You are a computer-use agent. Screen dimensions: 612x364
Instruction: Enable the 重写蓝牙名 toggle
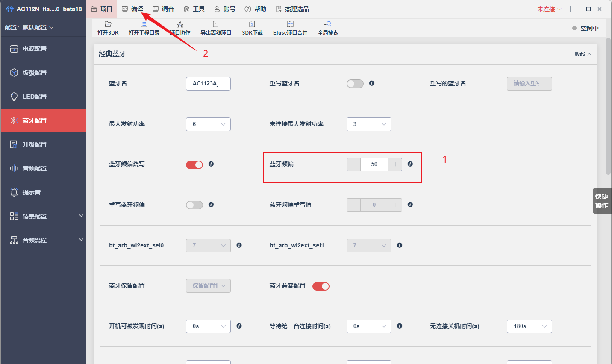(x=355, y=84)
